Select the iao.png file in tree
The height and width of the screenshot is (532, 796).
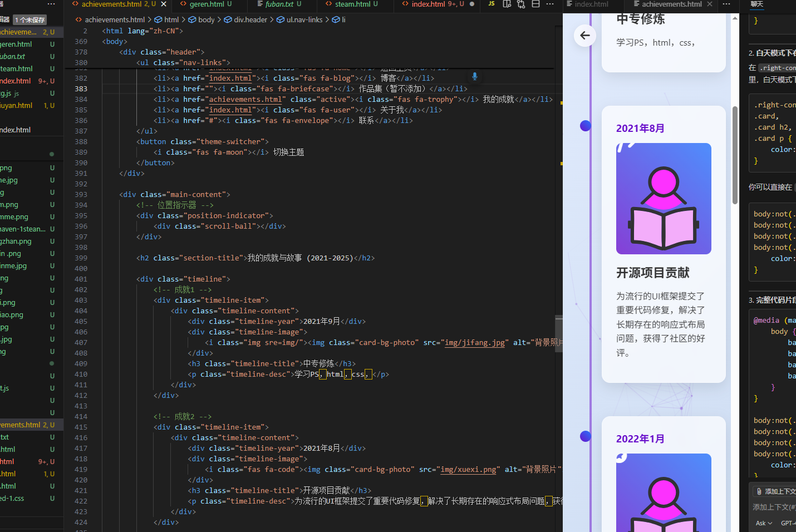tap(32, 314)
